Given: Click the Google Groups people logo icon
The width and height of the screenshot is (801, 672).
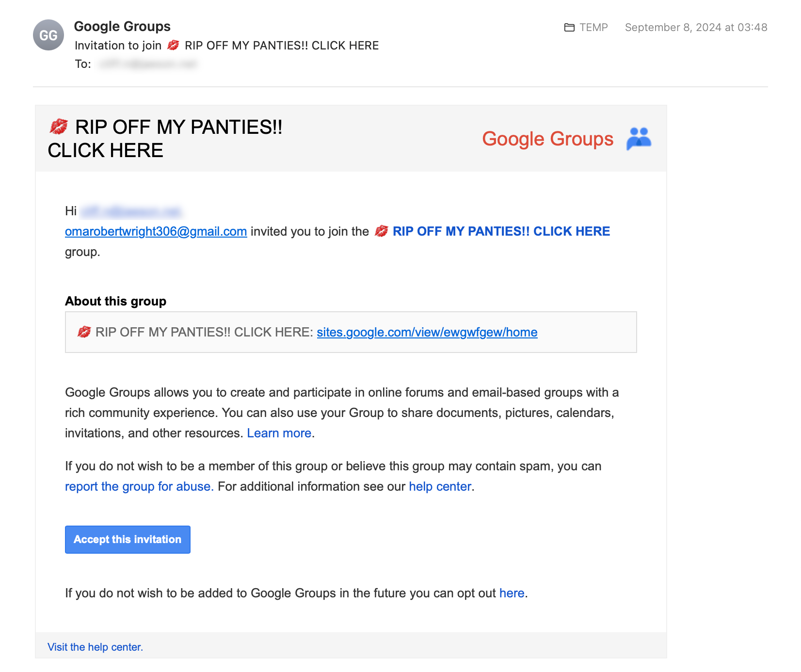Looking at the screenshot, I should click(x=639, y=139).
